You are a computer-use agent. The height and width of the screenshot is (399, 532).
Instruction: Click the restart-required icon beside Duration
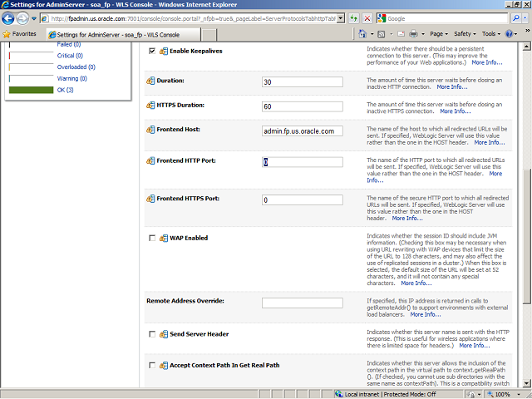click(150, 81)
